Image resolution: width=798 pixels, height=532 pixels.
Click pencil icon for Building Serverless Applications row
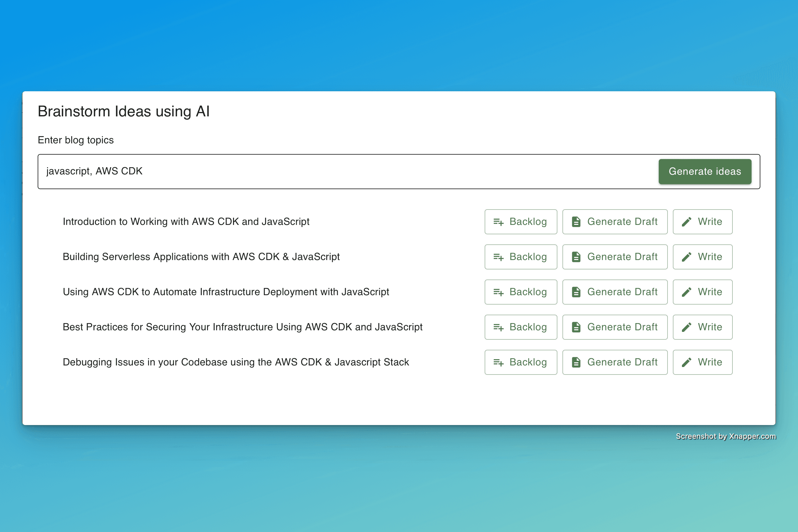[686, 257]
